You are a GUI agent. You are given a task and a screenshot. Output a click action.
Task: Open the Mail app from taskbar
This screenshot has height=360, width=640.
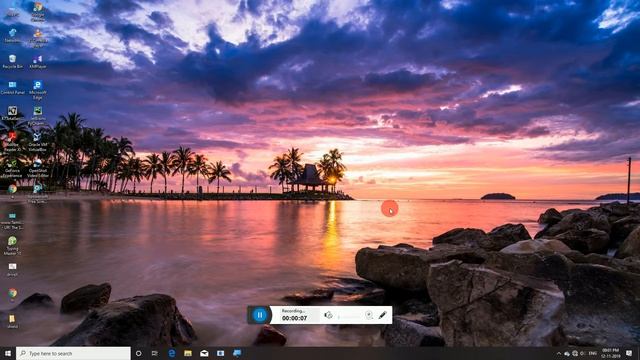click(204, 353)
